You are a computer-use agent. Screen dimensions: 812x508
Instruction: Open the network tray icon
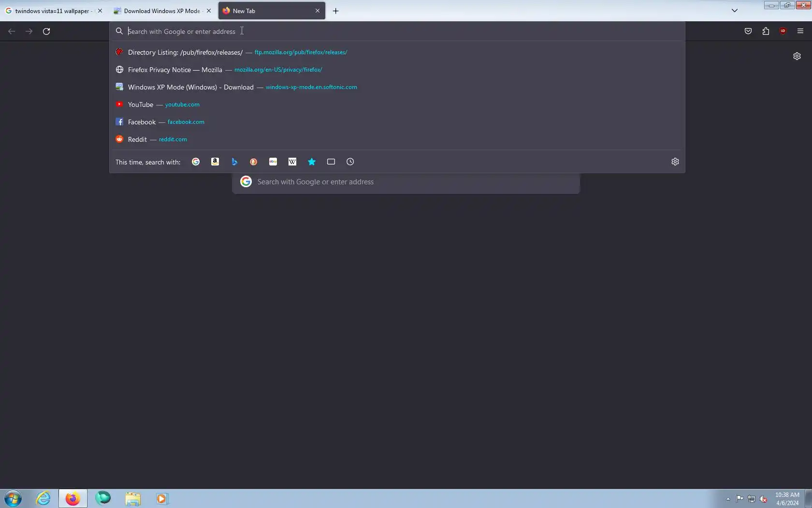pyautogui.click(x=752, y=499)
